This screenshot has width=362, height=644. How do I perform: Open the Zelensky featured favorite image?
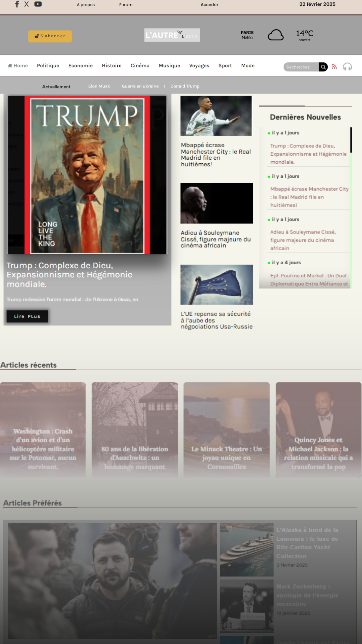coord(112,581)
